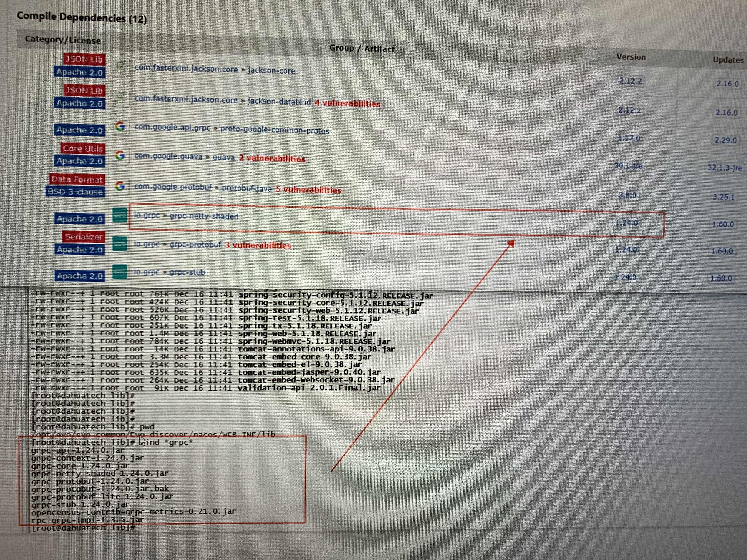Click grpc-api-1.24.0.jar in terminal output
This screenshot has width=747, height=560.
[x=78, y=450]
